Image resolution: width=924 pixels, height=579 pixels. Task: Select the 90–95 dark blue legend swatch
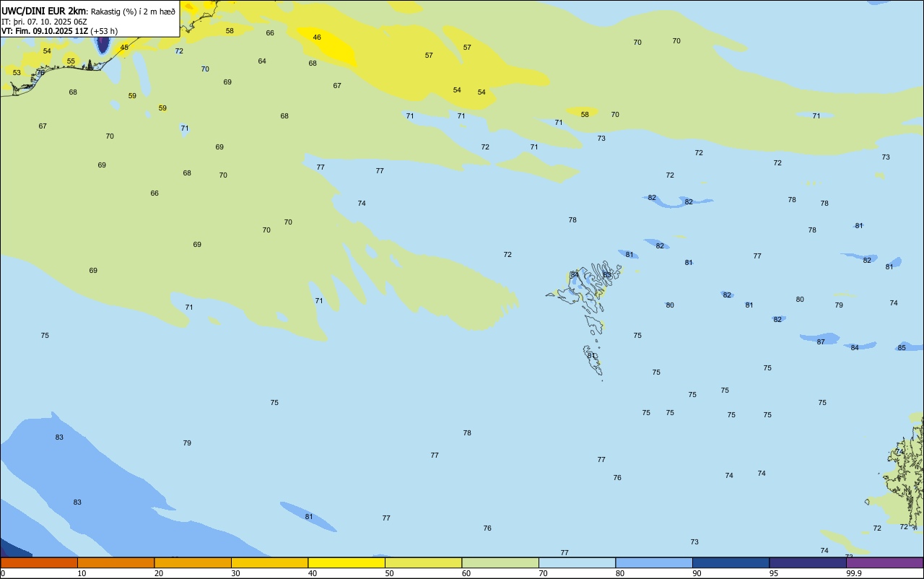[x=731, y=562]
